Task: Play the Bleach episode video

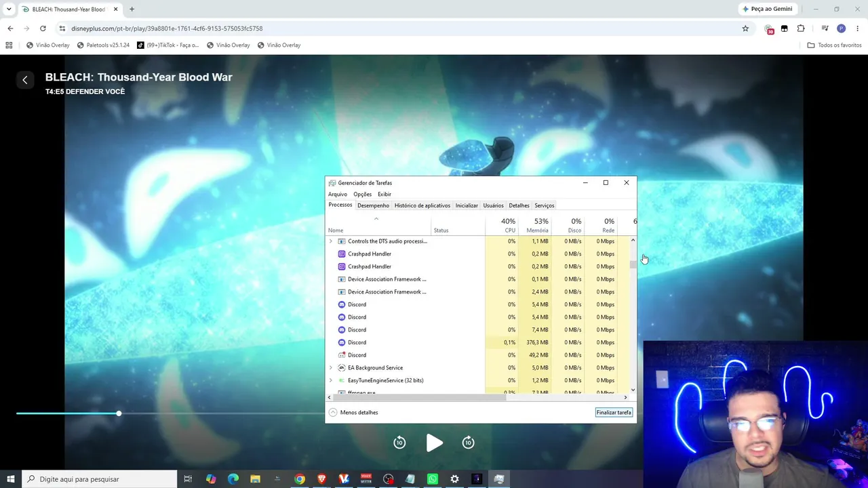Action: point(435,443)
